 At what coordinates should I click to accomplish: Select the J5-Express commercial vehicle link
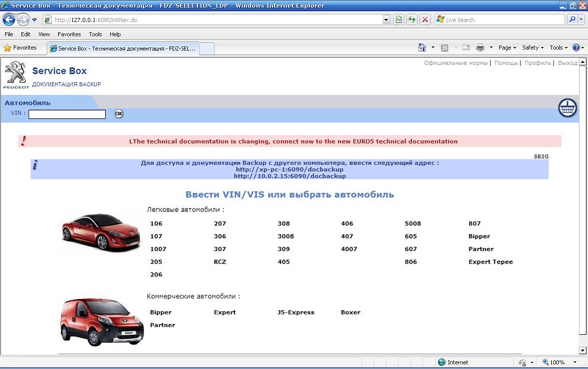tap(296, 312)
